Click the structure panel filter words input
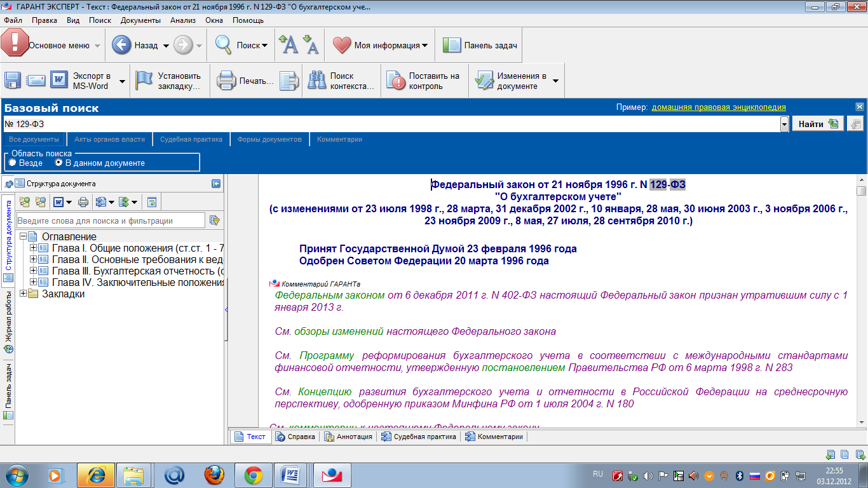 111,220
